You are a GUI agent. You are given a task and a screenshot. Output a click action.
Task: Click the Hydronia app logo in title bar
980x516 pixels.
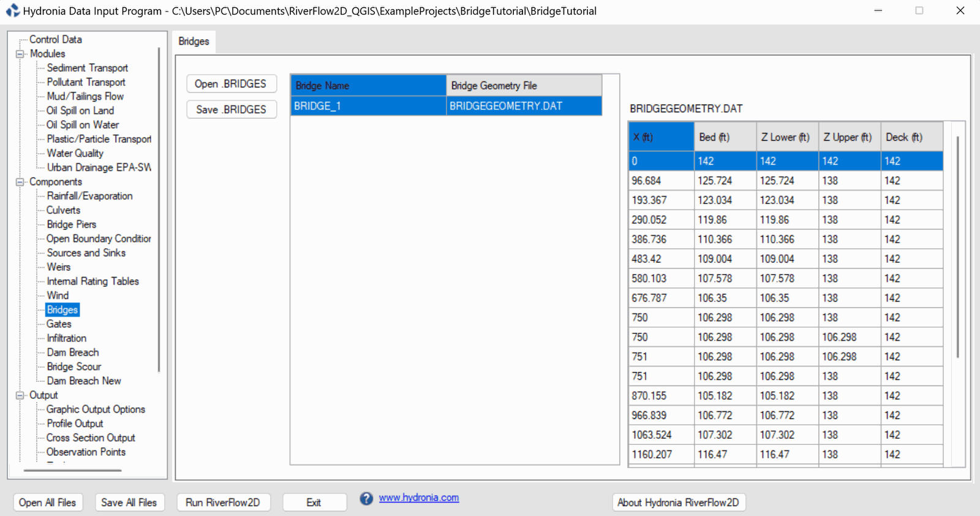[x=12, y=10]
